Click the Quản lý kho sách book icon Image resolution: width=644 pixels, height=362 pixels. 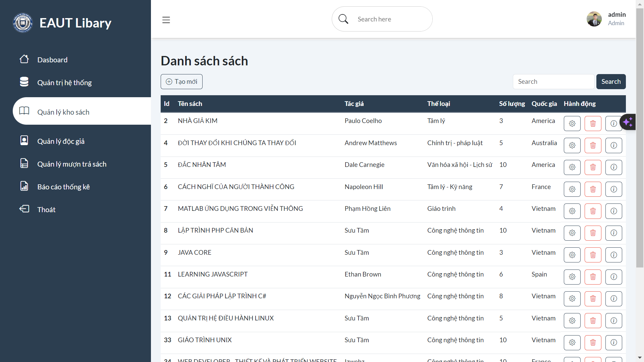coord(24,111)
